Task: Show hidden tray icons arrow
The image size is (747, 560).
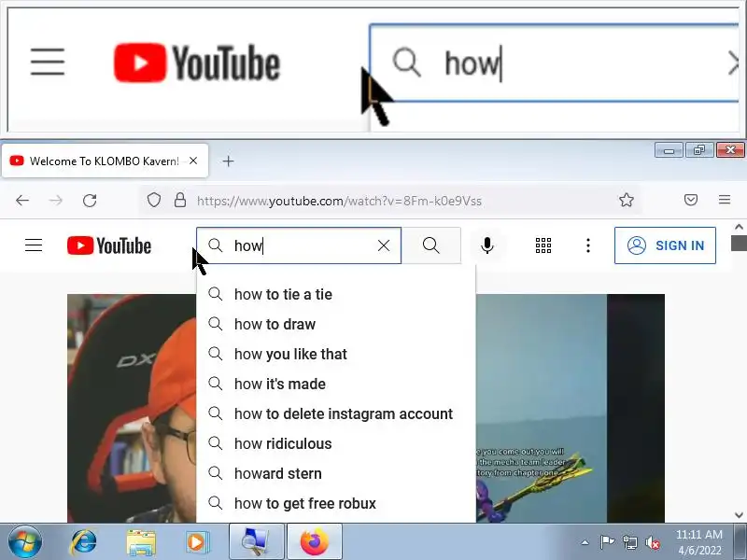Action: (x=585, y=542)
